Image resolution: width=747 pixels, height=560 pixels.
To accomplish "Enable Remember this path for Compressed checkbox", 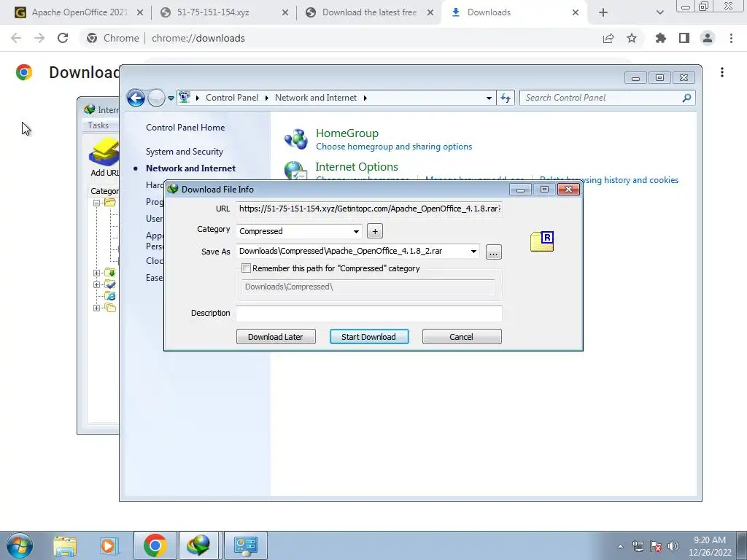I will pos(247,268).
